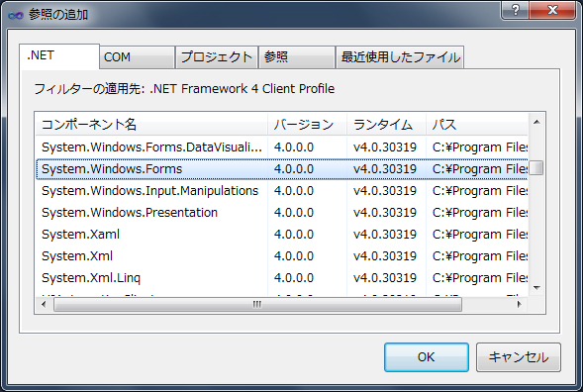Click the horizontal scrollbar thumb
The image size is (583, 392).
(258, 305)
